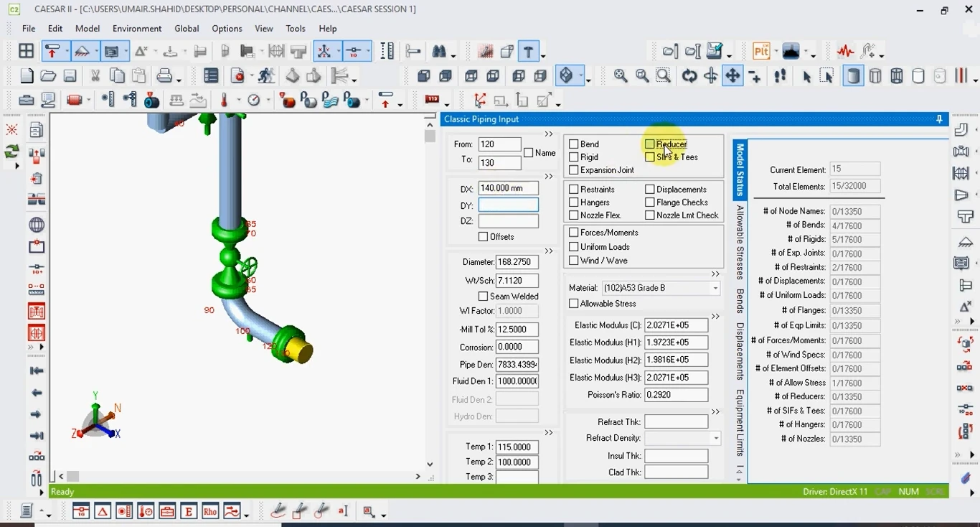Click the thermometer temperature icon
The height and width of the screenshot is (527, 980).
coord(225,101)
